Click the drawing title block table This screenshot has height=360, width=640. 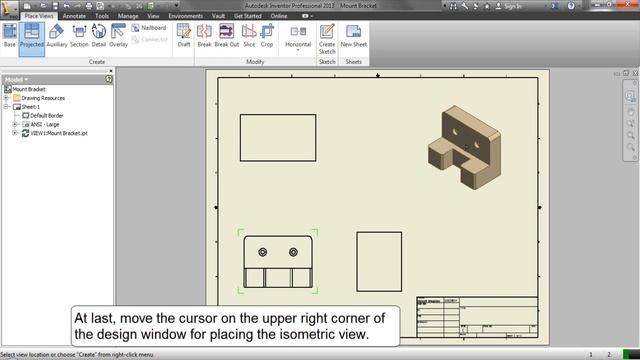pos(477,317)
